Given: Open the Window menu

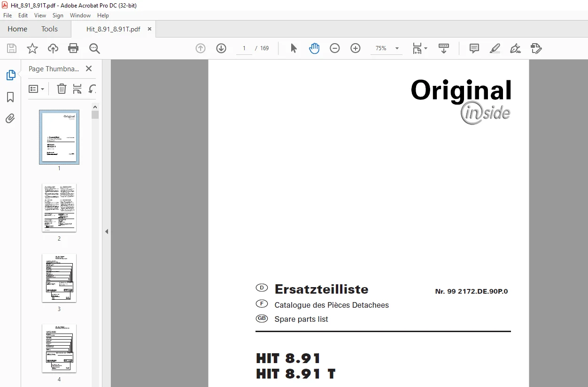Looking at the screenshot, I should pyautogui.click(x=80, y=15).
